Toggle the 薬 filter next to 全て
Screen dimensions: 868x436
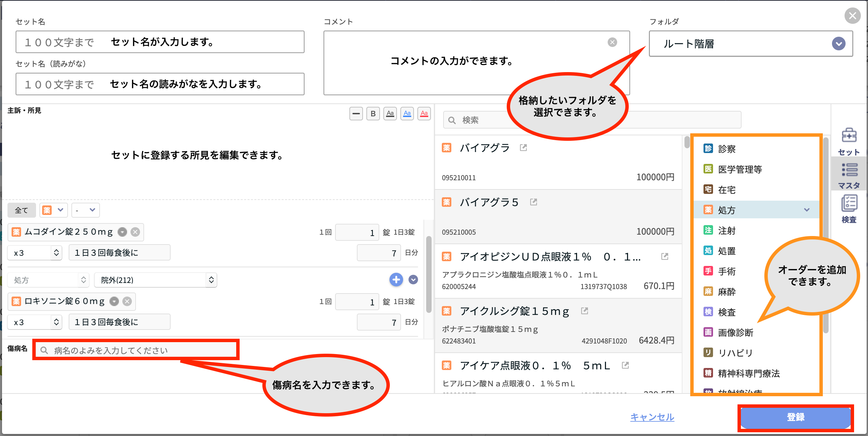(53, 210)
